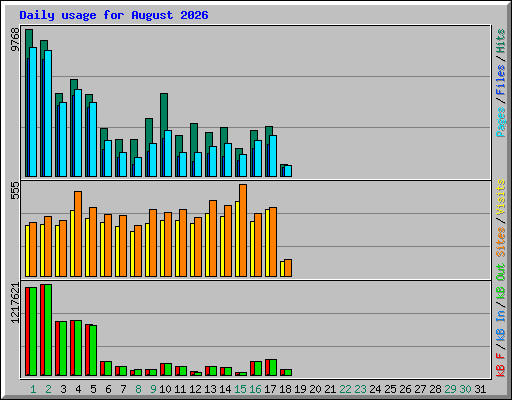Image resolution: width=512 pixels, height=400 pixels.
Task: Click day 21 on the x-axis
Action: tap(330, 389)
